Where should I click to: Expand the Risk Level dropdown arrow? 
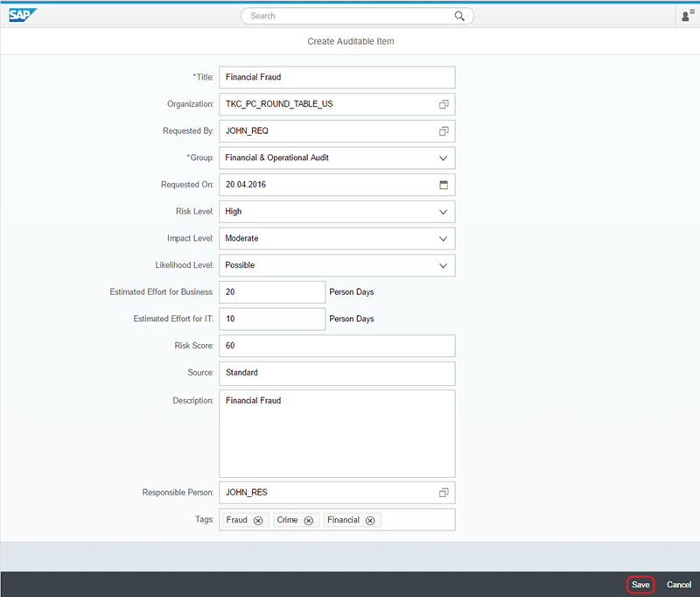[x=443, y=212]
